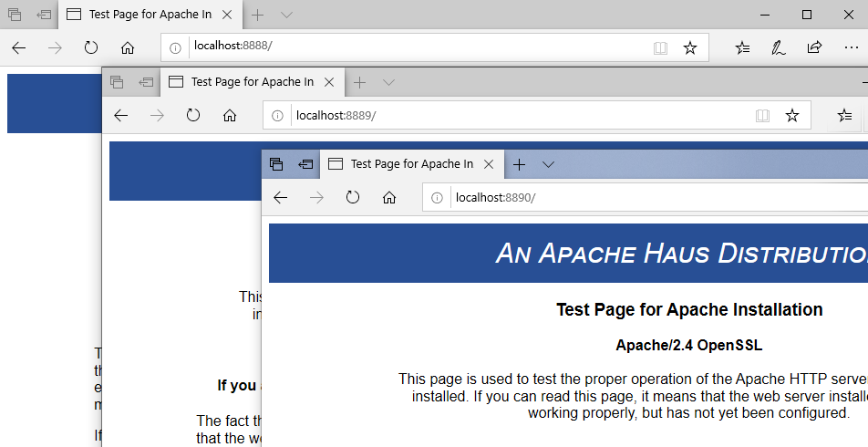The image size is (868, 447).
Task: Maximize the localhost:8888 window
Action: tap(807, 15)
